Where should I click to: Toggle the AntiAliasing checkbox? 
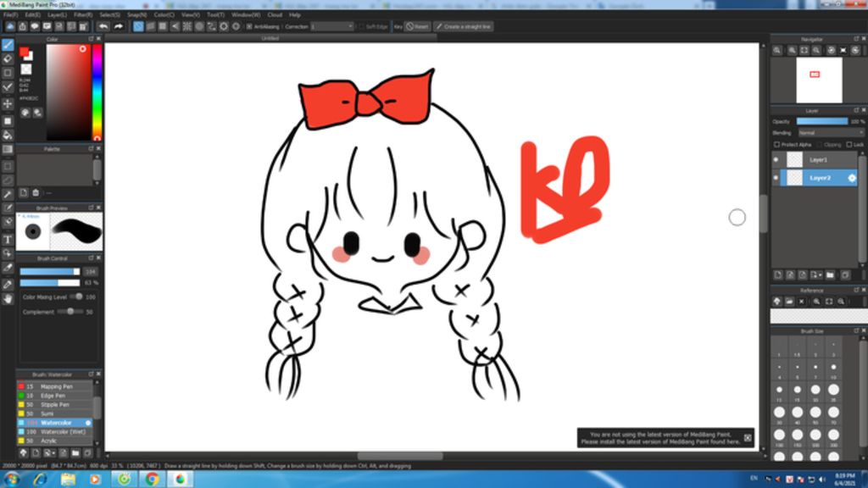tap(249, 26)
